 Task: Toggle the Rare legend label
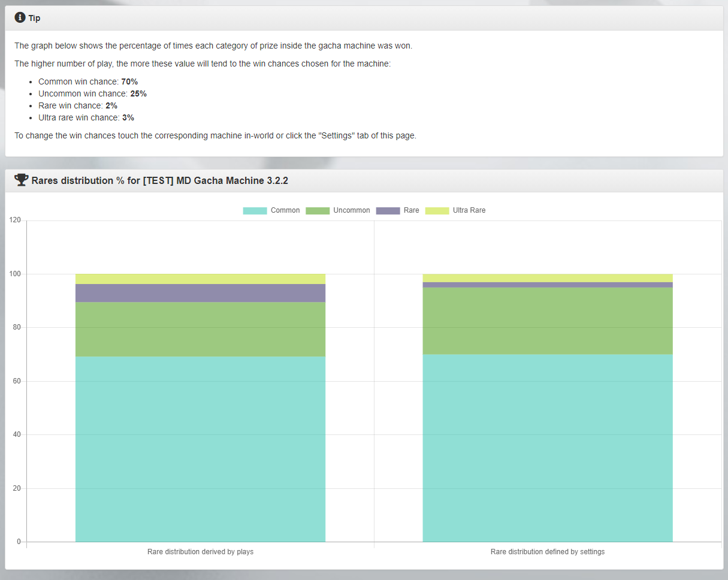tap(411, 210)
